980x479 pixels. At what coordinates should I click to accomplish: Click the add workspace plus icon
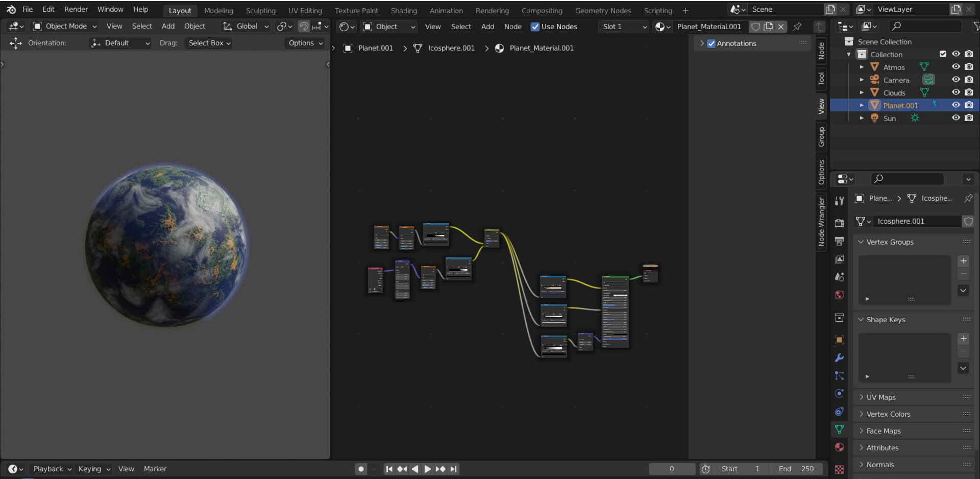pyautogui.click(x=685, y=11)
